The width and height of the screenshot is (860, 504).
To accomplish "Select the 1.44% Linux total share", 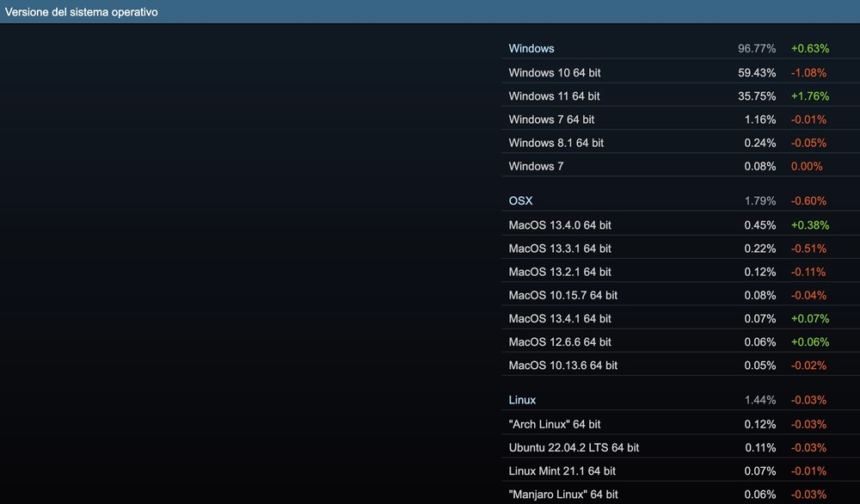I will 760,400.
